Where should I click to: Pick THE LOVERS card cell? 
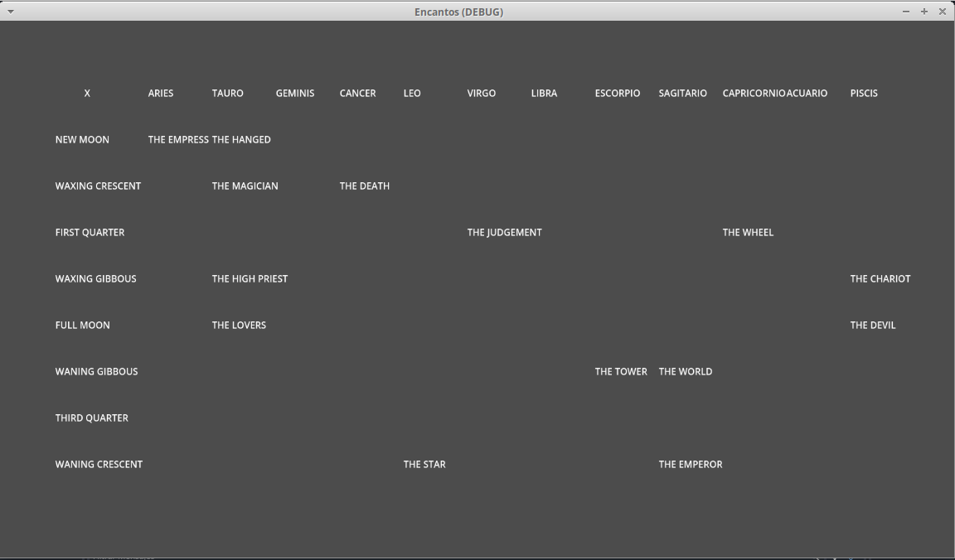[x=239, y=325]
